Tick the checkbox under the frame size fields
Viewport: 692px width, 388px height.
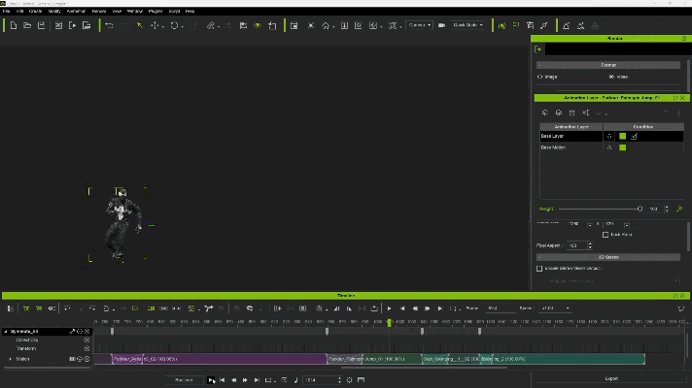click(x=606, y=235)
